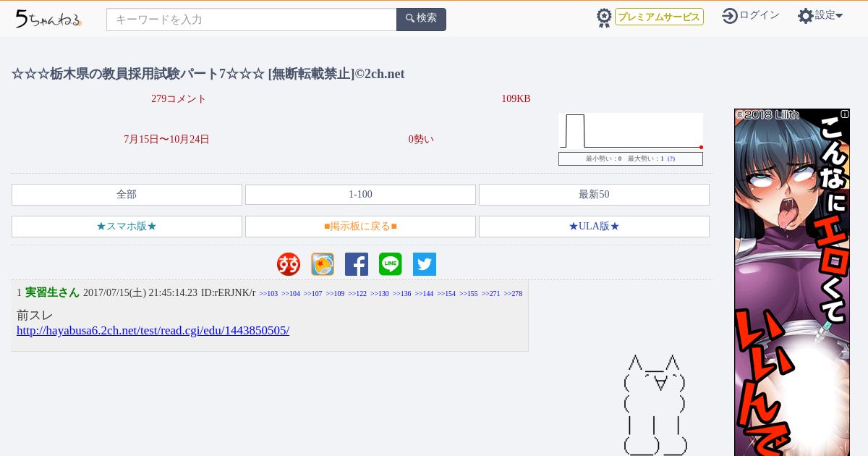Click the keyword search input field
This screenshot has height=456, width=868.
tap(252, 20)
